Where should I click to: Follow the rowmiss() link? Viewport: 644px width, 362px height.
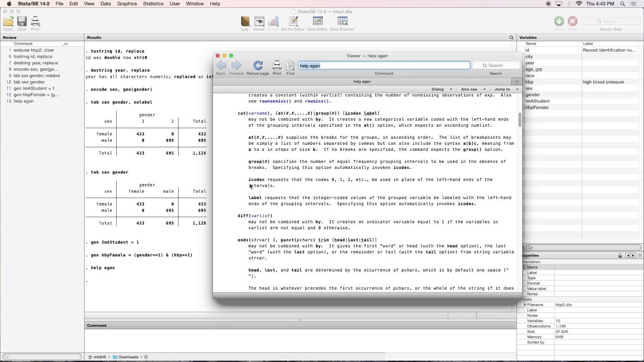tap(316, 101)
